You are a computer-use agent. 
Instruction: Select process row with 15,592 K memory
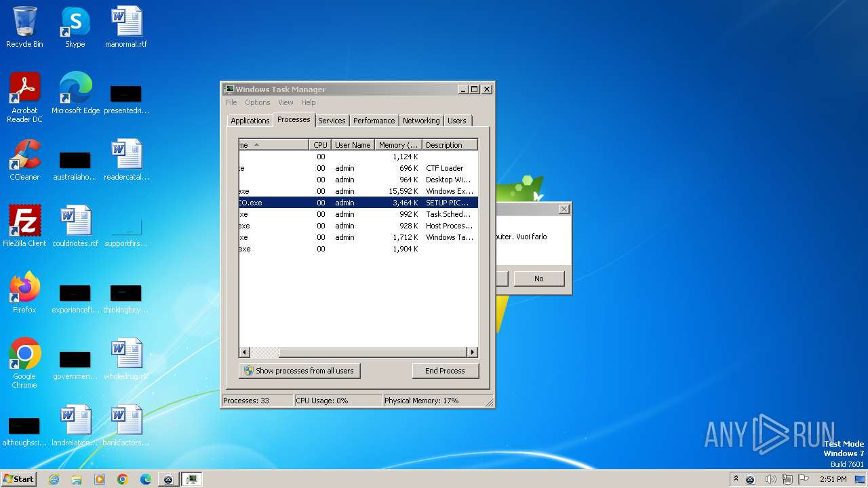tap(358, 191)
